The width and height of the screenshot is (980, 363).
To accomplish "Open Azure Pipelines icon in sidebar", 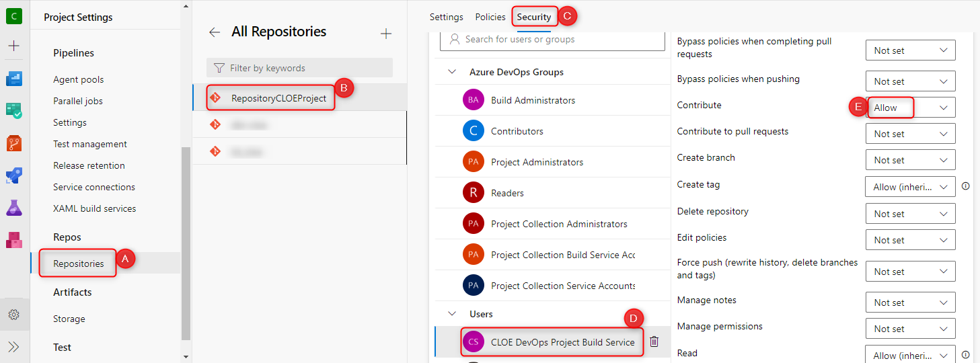I will 14,175.
